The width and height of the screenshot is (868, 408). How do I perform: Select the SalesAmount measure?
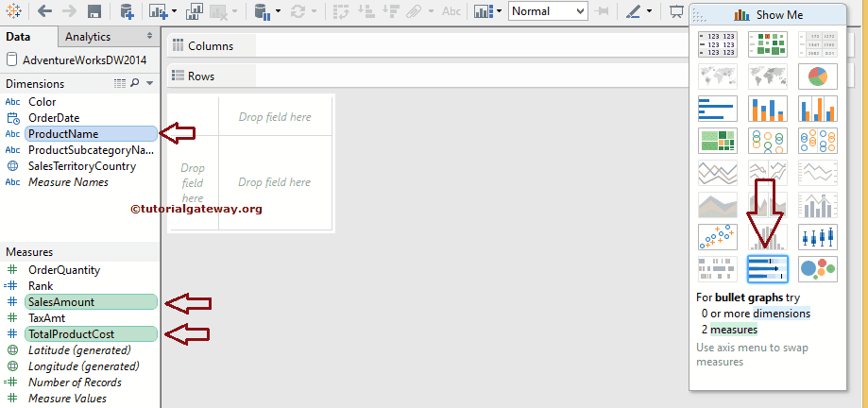[x=91, y=302]
